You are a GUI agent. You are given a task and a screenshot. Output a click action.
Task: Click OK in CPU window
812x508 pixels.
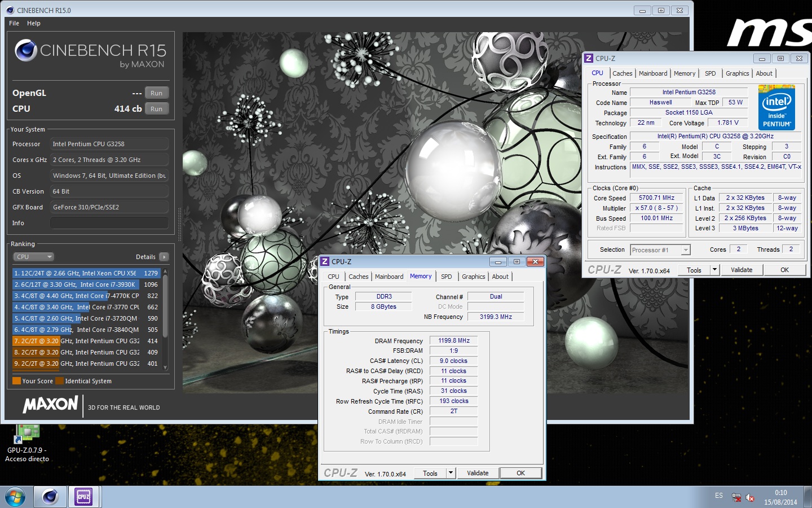point(785,270)
